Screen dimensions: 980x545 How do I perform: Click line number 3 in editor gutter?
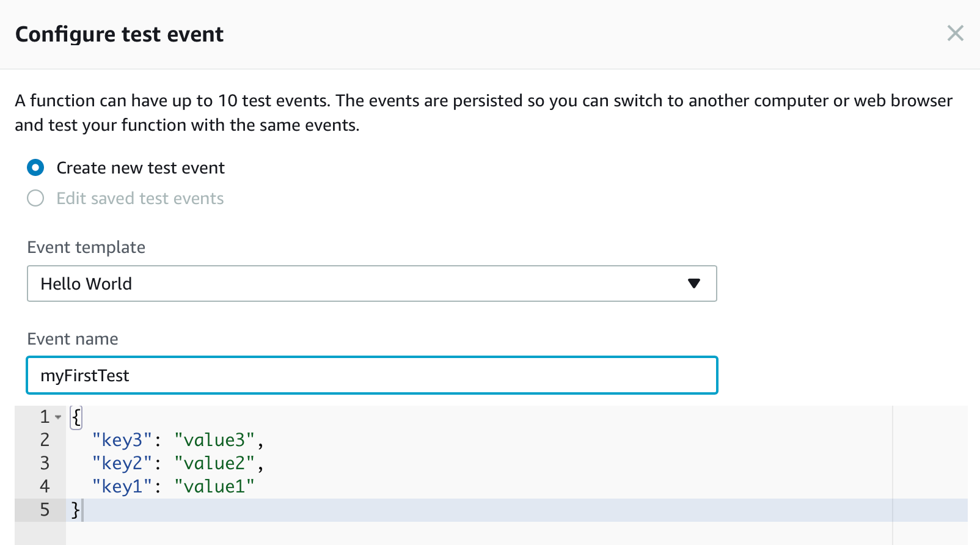[x=45, y=463]
